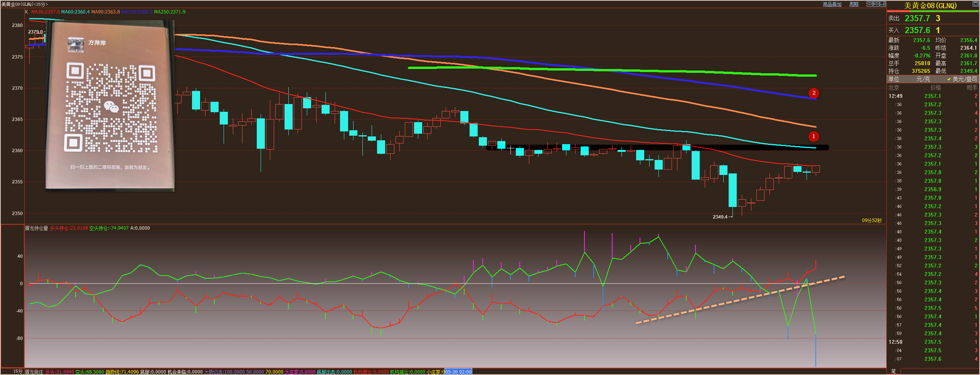
Task: Select the 美元/盎司 unit option
Action: click(964, 79)
